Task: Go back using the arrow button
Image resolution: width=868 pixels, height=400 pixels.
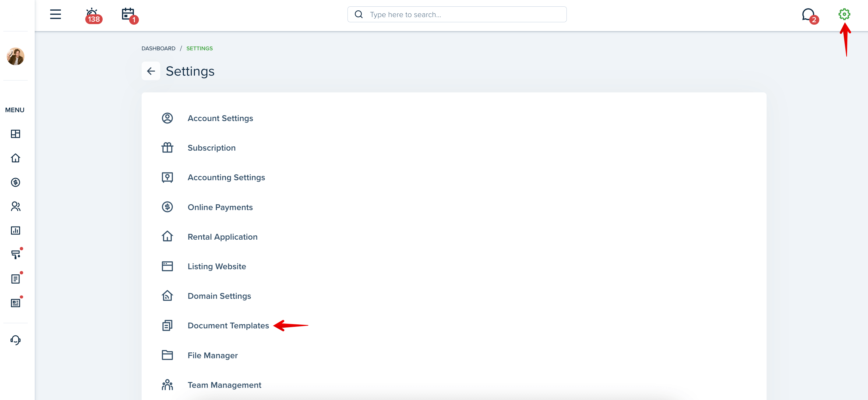Action: pos(151,71)
